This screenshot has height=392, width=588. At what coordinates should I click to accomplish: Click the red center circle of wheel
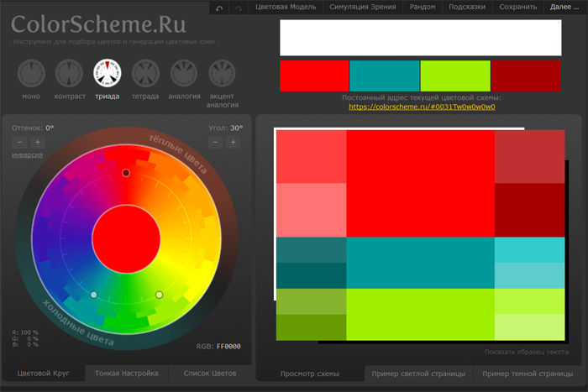[x=126, y=239]
